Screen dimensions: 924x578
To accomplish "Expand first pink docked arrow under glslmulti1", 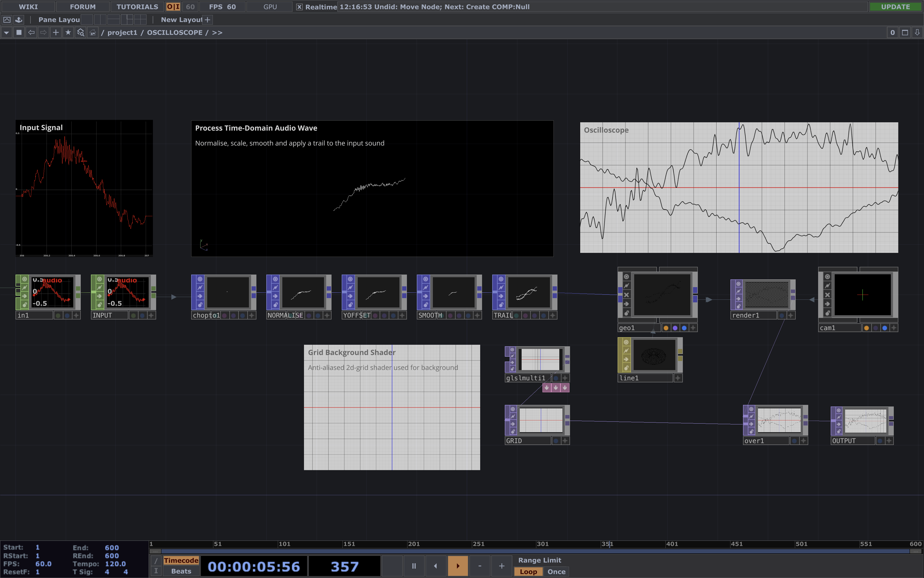I will coord(547,388).
